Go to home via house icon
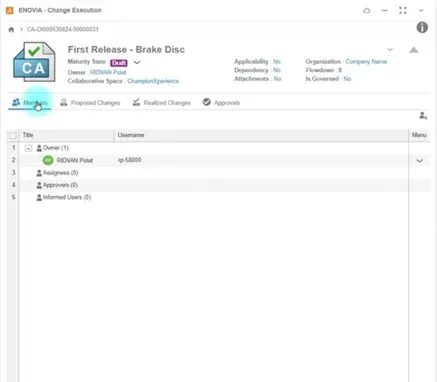 coord(11,30)
